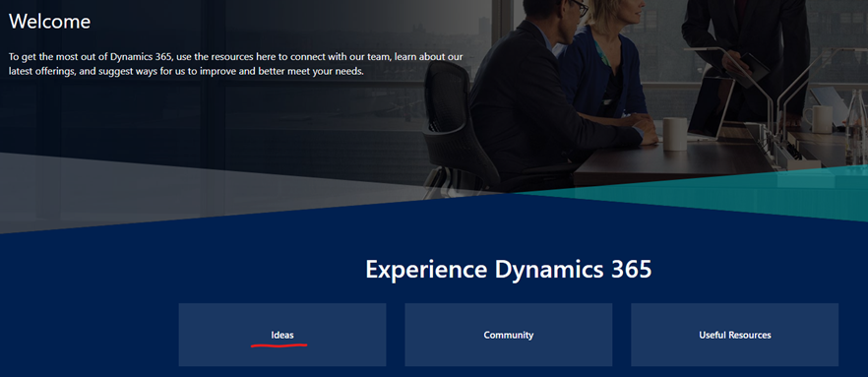This screenshot has height=377, width=868.
Task: Click the welcome paragraph about Dynamics 365 resources
Action: (236, 64)
